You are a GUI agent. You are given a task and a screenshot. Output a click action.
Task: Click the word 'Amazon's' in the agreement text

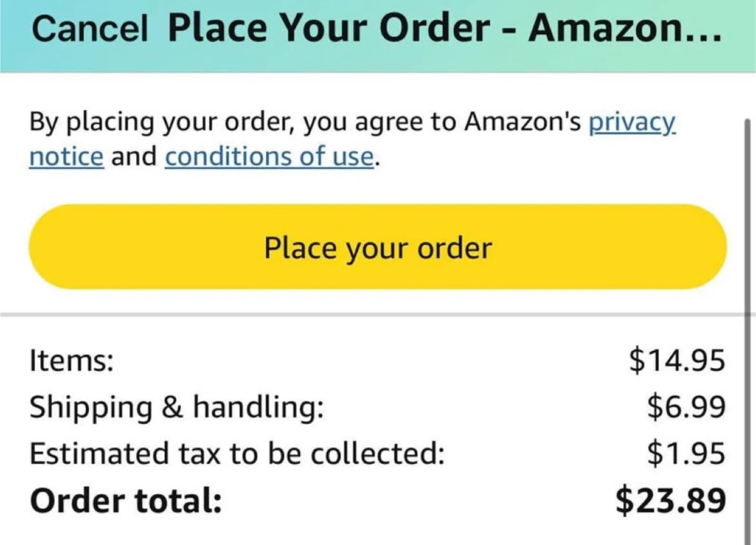[x=522, y=122]
